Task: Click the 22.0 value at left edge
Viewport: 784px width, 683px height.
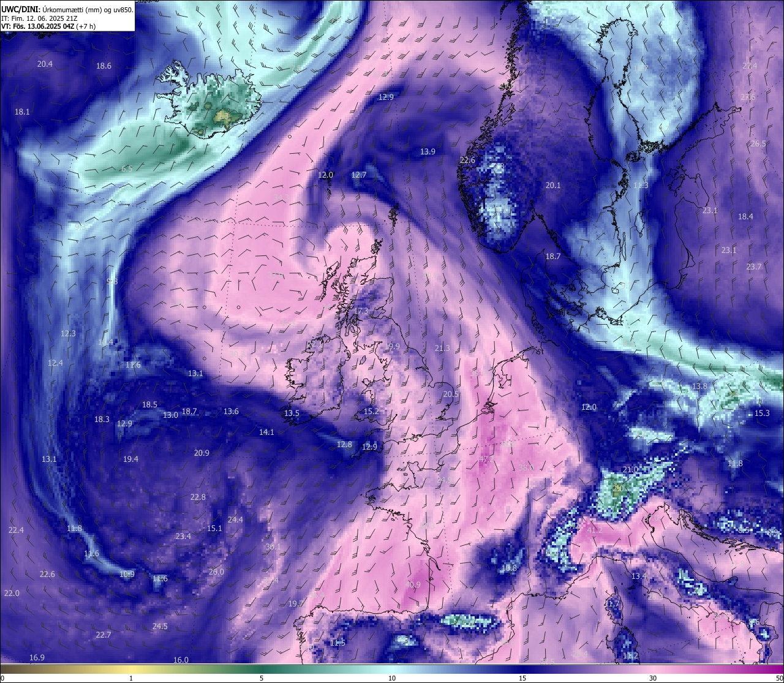Action: [12, 593]
